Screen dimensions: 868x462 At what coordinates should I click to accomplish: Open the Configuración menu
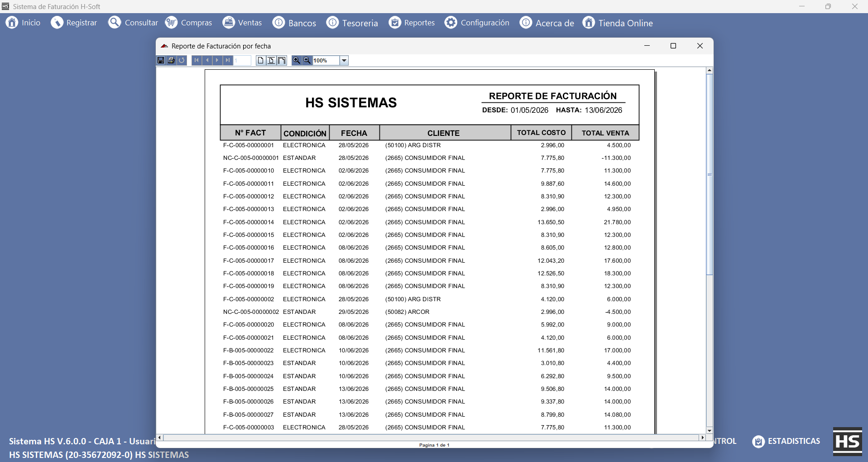pos(477,23)
